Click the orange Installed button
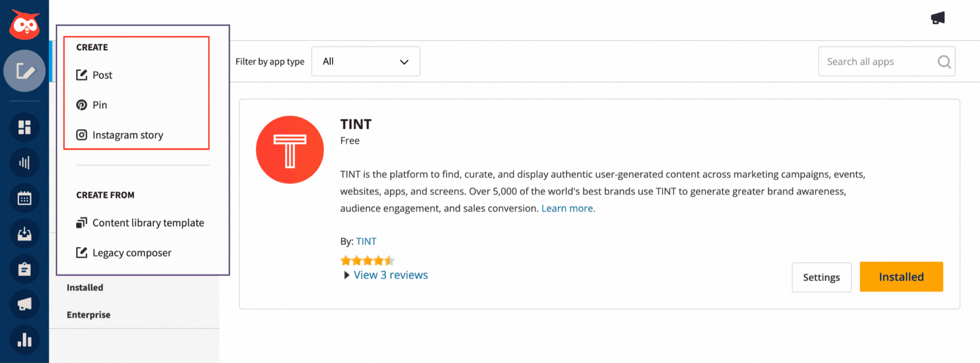 pyautogui.click(x=902, y=277)
